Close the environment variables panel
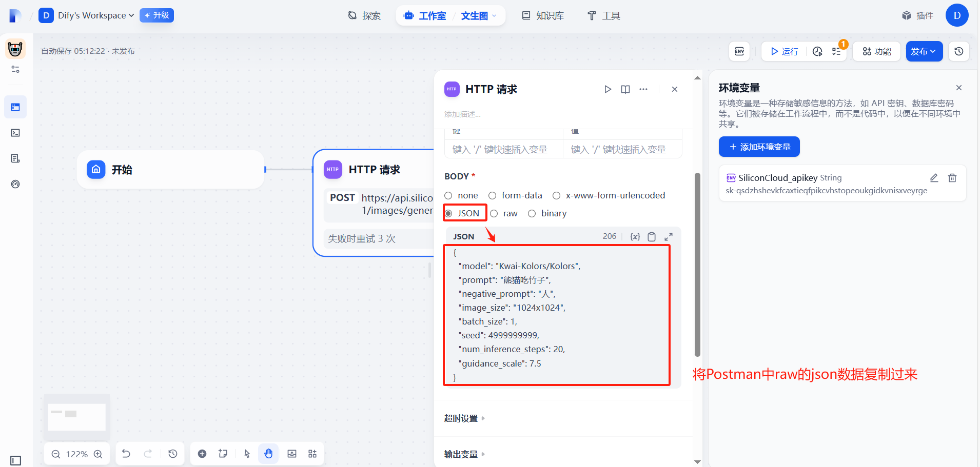980x467 pixels. pos(959,88)
